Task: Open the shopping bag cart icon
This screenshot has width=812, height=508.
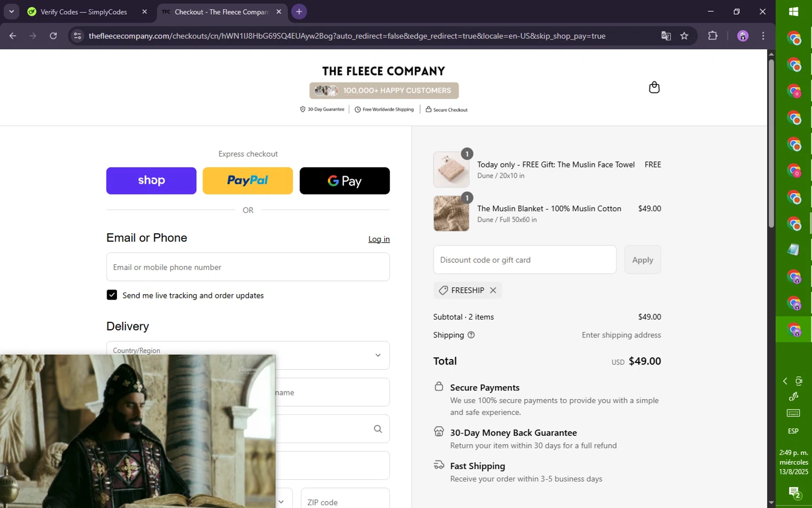Action: coord(654,87)
